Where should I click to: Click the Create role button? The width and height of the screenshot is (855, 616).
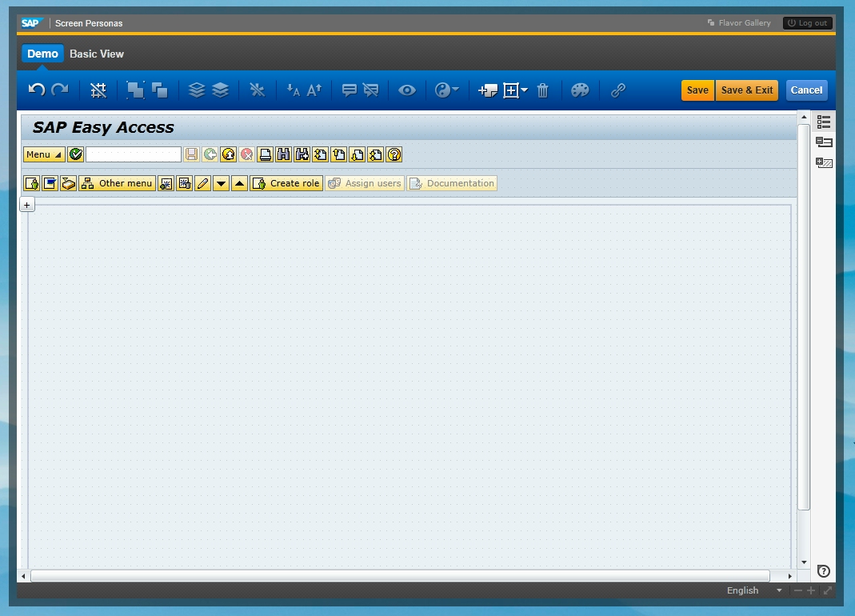pyautogui.click(x=286, y=183)
